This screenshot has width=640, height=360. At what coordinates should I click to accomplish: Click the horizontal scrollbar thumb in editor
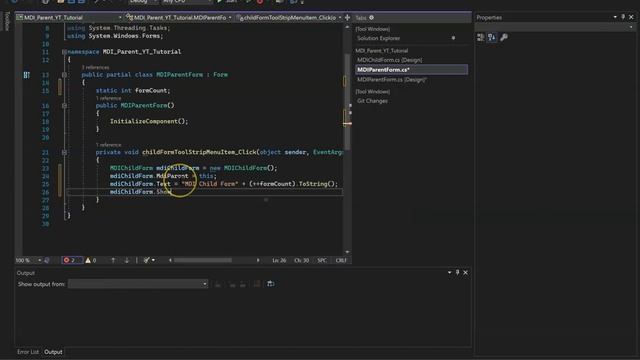[x=203, y=260]
